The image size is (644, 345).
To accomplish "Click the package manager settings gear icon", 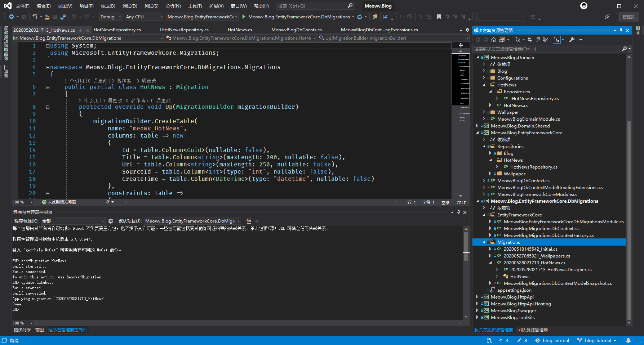I will tap(111, 221).
